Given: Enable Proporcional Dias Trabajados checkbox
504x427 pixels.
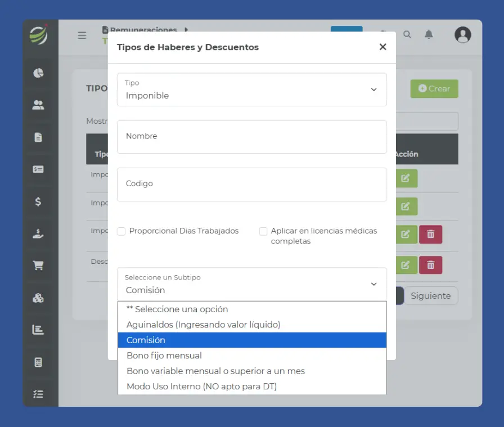Looking at the screenshot, I should [x=121, y=231].
